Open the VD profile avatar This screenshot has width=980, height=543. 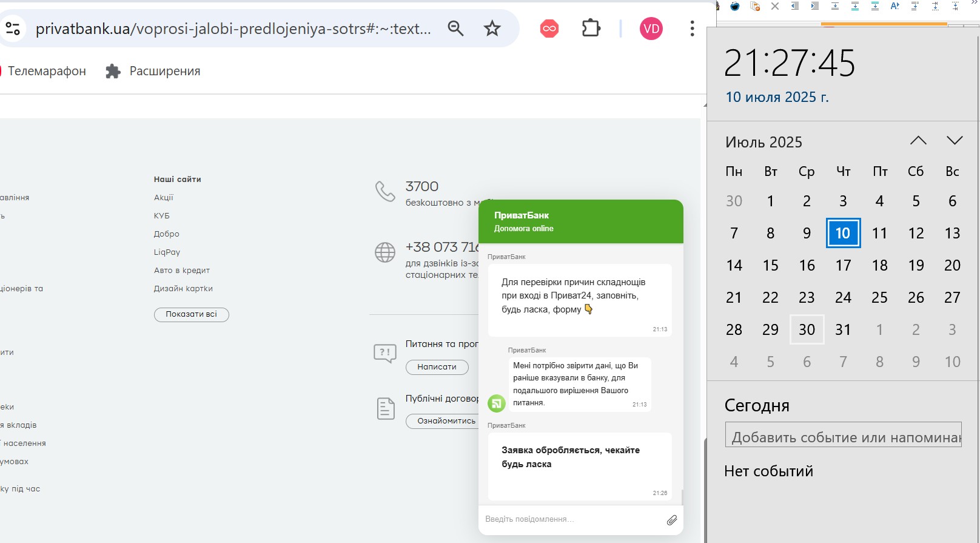click(x=651, y=28)
